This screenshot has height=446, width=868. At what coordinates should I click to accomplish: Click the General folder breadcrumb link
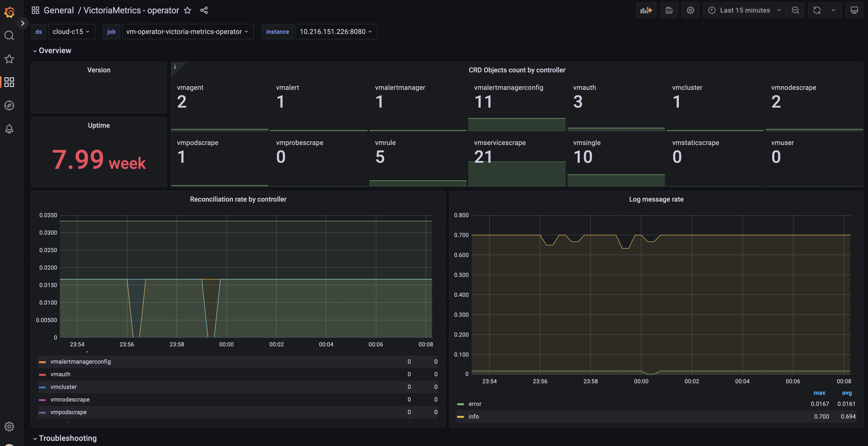point(59,10)
